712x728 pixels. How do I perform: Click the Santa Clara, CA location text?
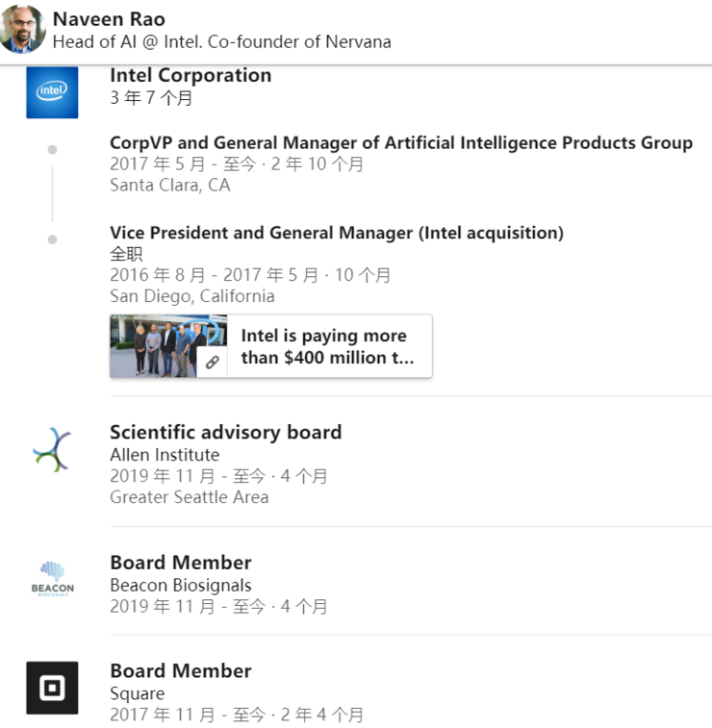tap(170, 185)
